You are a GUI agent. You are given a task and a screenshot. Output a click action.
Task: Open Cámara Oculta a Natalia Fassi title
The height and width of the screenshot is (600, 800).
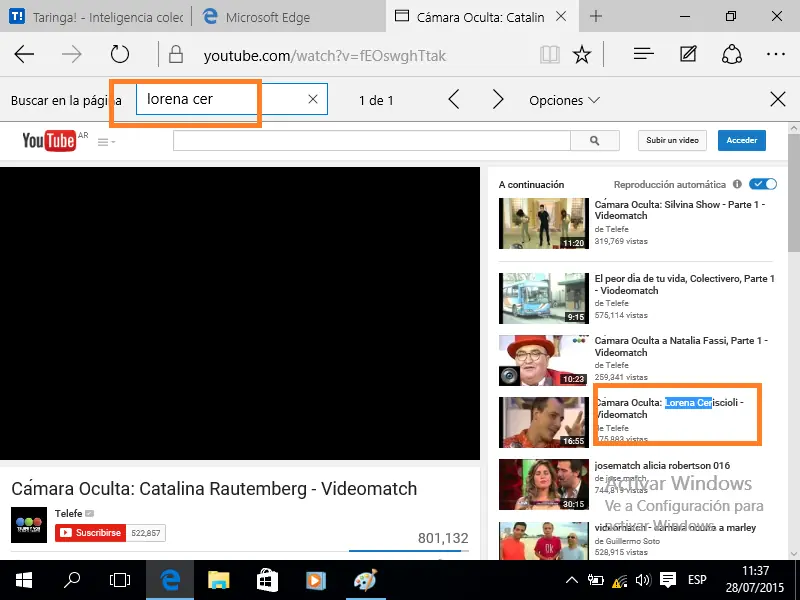[x=681, y=346]
